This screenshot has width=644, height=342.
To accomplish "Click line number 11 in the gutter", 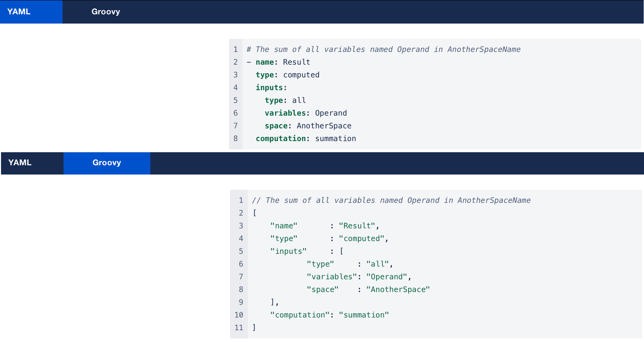I will 239,328.
